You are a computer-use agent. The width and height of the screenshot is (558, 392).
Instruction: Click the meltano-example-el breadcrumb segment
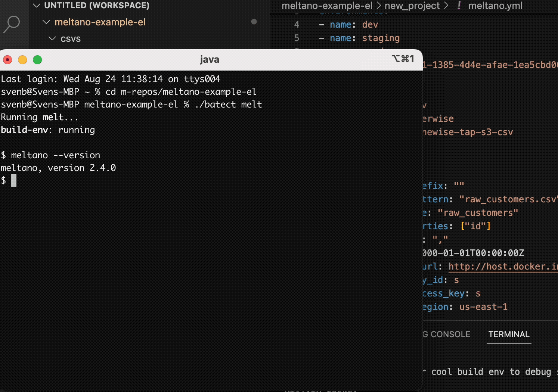pyautogui.click(x=327, y=6)
